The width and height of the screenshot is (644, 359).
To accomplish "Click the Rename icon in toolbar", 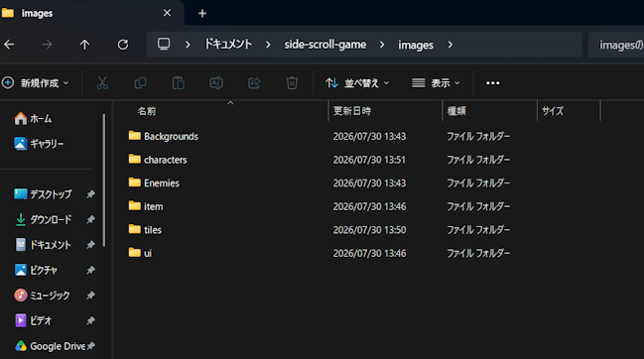I will (216, 83).
